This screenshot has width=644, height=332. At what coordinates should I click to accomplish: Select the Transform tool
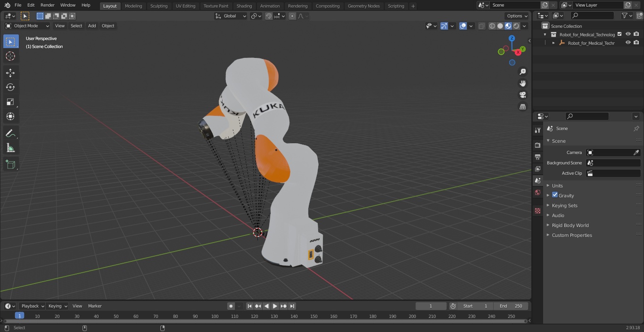click(x=10, y=116)
